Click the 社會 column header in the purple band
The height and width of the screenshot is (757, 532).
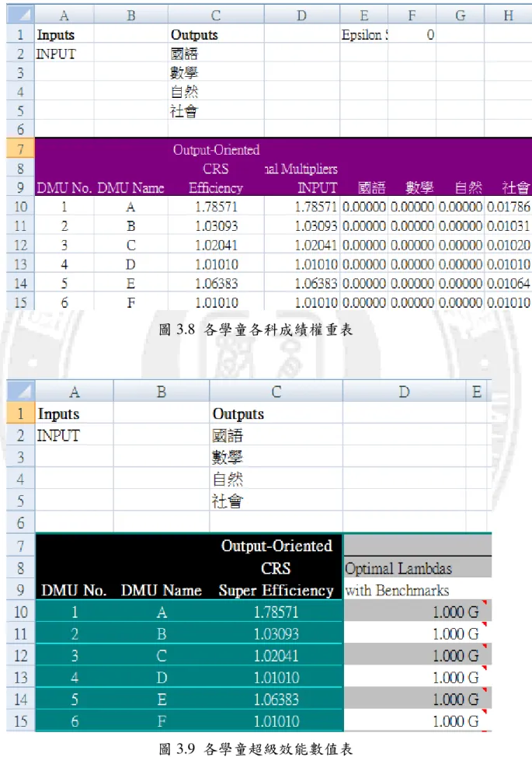516,187
